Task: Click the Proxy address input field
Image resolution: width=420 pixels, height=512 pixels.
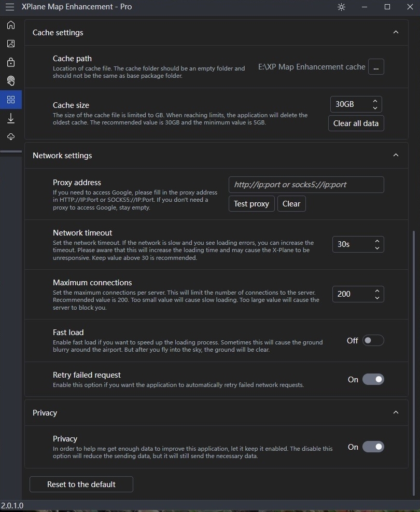Action: pos(306,184)
